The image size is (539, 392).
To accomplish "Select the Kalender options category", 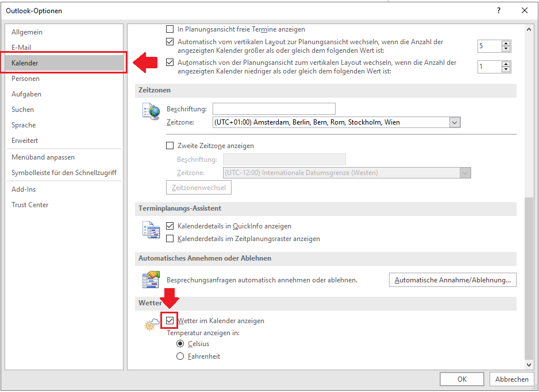I will (64, 63).
